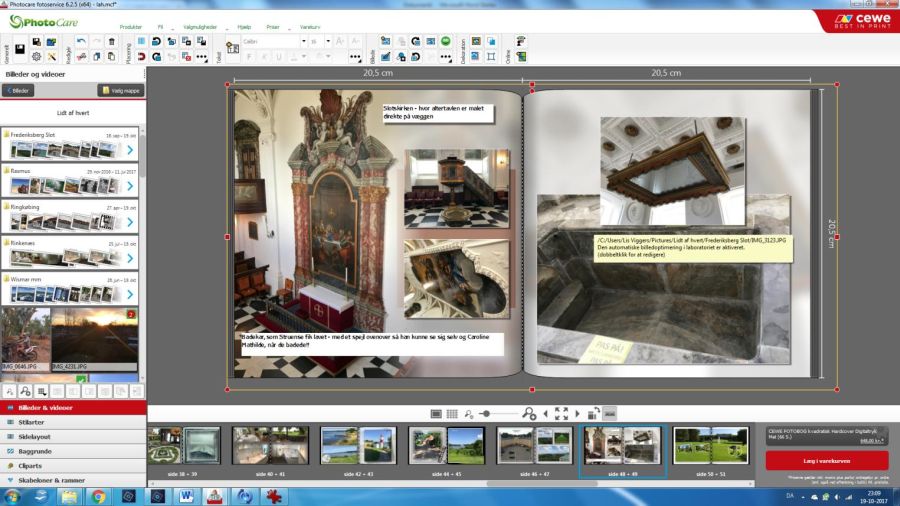900x506 pixels.
Task: Expand the Frederiksborg Slot folder arrow
Action: click(x=130, y=149)
